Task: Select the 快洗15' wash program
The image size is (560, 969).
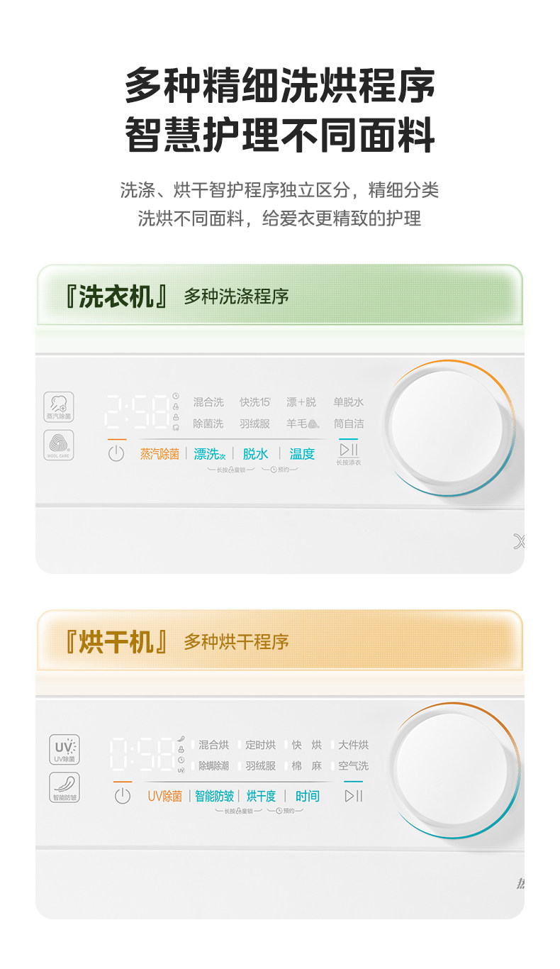Action: coord(255,402)
